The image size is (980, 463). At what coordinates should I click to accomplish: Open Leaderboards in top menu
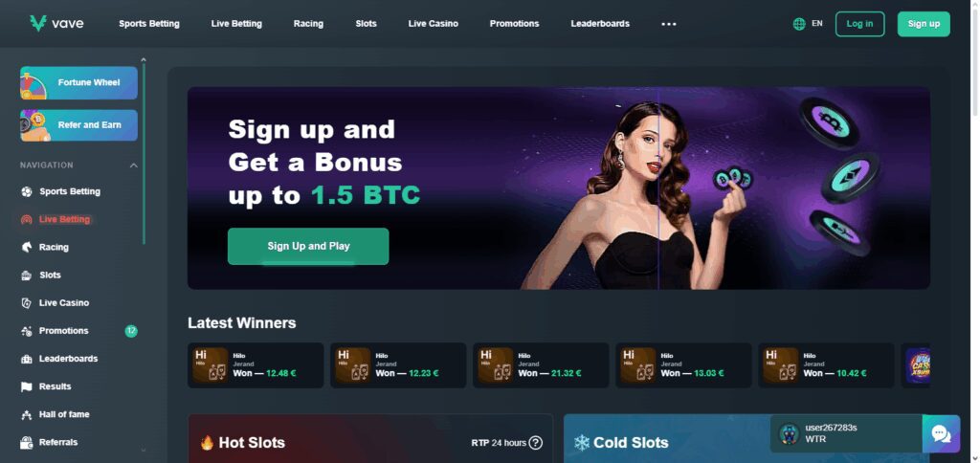[x=600, y=24]
